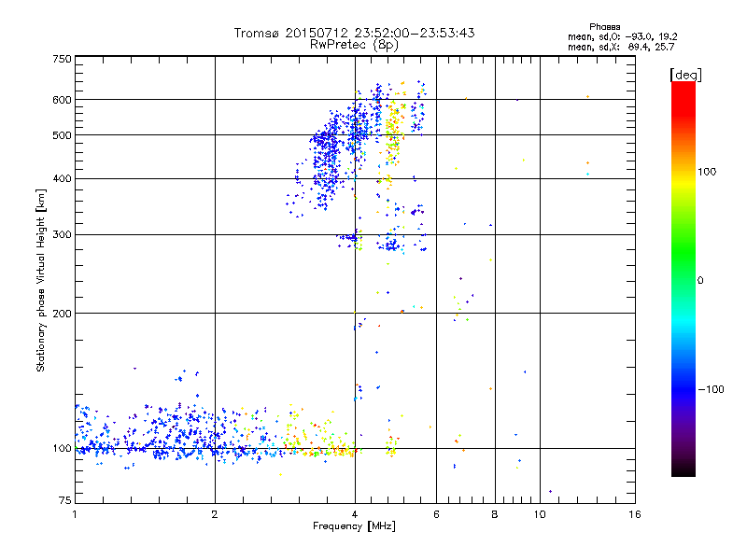This screenshot has width=747, height=560.
Task: Select the "Phases" heading text
Action: [x=604, y=27]
